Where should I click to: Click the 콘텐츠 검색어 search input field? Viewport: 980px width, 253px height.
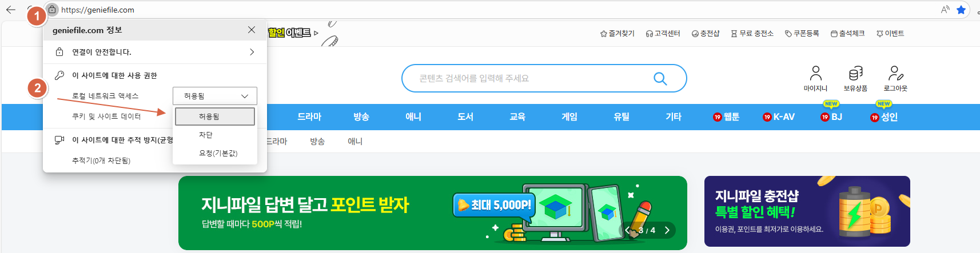pos(532,78)
